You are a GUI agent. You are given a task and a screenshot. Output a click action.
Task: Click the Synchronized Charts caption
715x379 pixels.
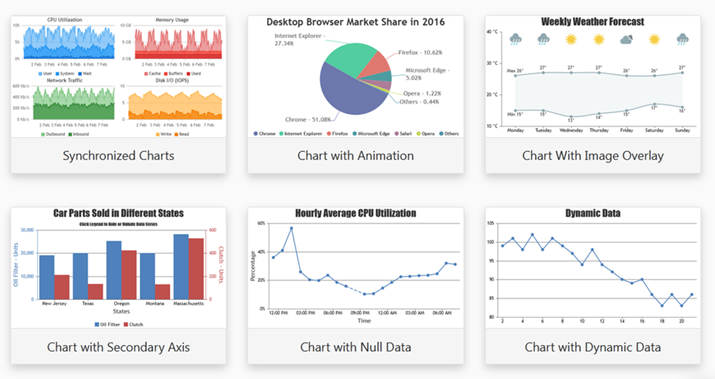119,156
